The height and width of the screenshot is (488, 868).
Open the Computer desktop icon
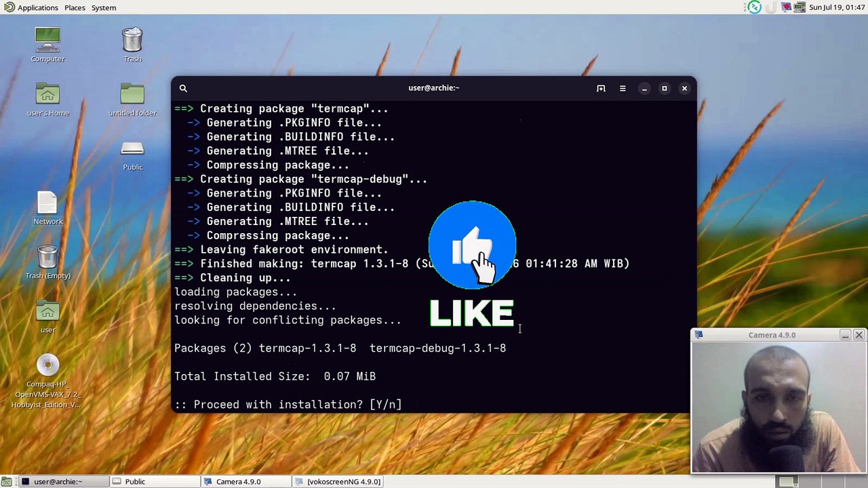click(x=47, y=45)
